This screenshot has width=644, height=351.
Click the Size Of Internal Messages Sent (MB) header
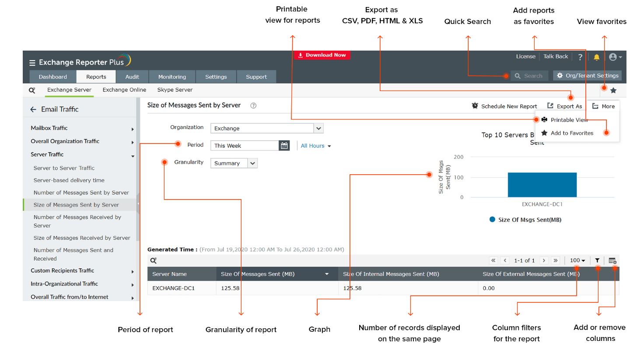click(408, 274)
